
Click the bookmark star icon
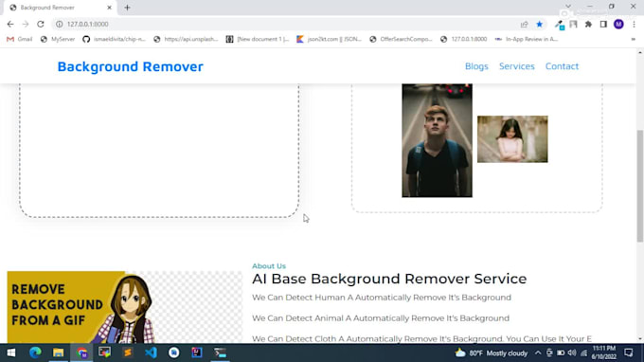(x=539, y=25)
